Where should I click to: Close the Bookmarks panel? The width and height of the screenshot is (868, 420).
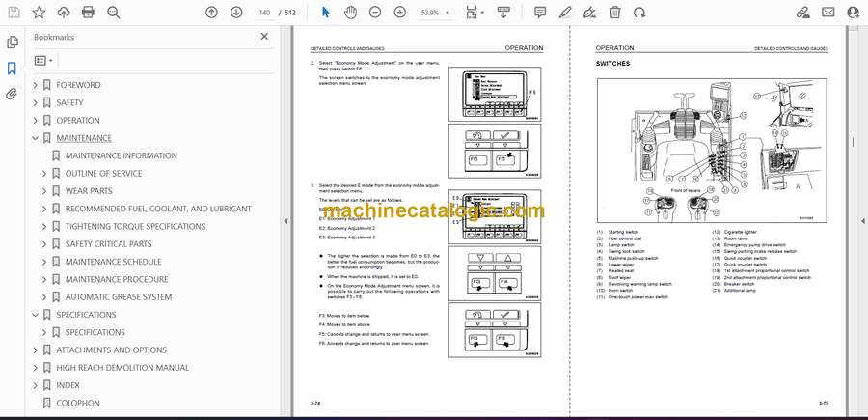point(264,37)
